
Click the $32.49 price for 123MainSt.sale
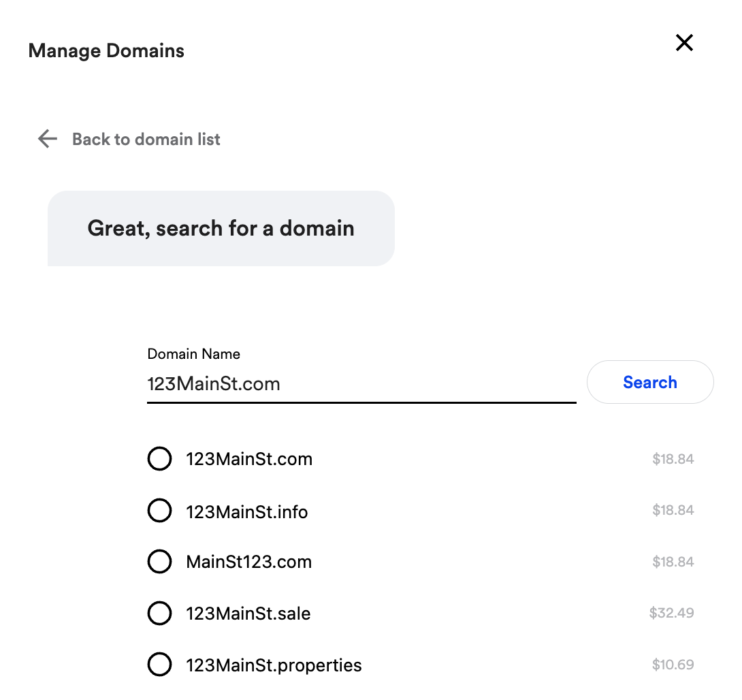click(x=671, y=613)
